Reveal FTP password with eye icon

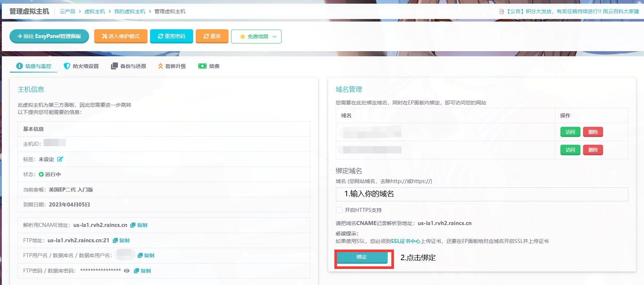(x=127, y=271)
